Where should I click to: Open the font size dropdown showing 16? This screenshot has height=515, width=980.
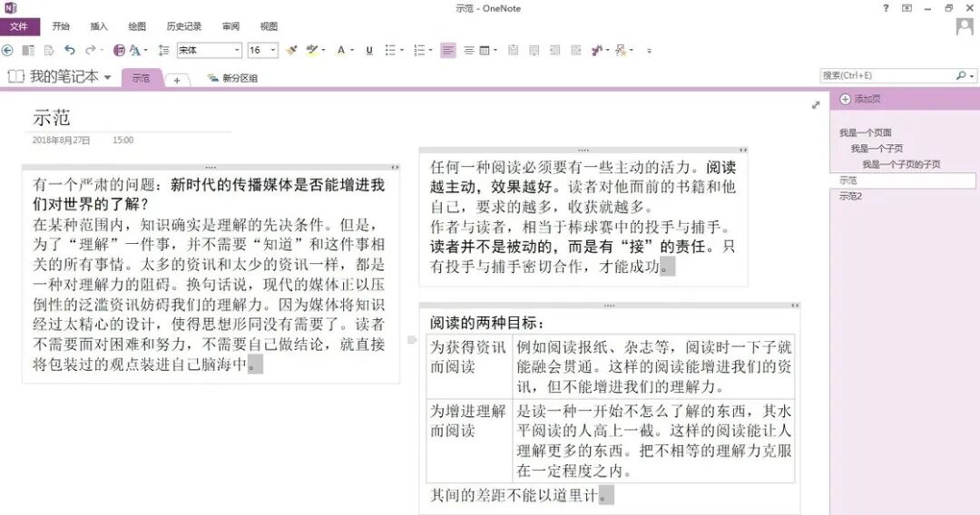273,50
